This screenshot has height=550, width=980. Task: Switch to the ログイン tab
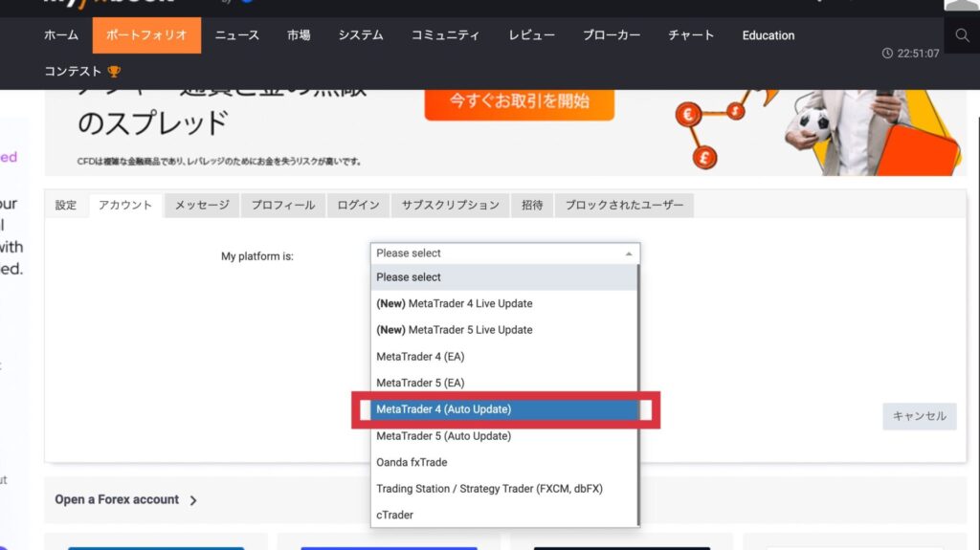[x=358, y=205]
